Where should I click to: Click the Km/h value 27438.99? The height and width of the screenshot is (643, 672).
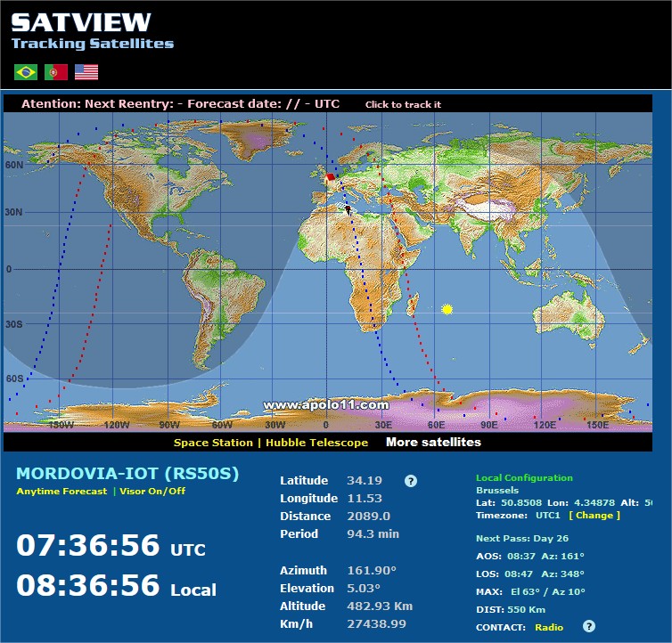pyautogui.click(x=376, y=623)
